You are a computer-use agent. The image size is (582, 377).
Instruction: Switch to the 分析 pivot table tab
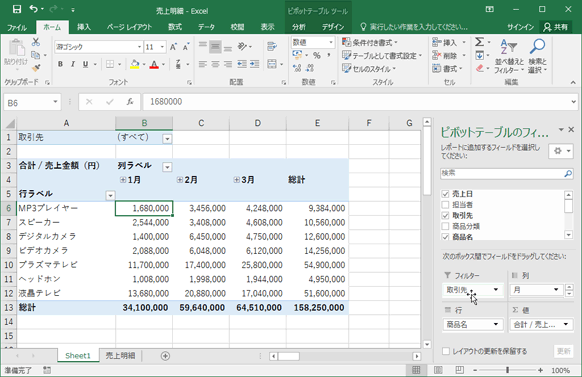tap(298, 27)
